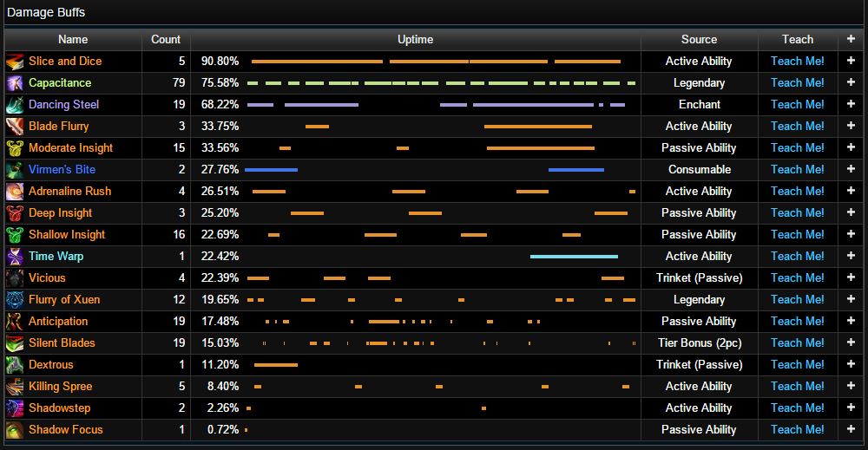Screen dimensions: 868x450
Task: Click the Virmen's Bite consumable icon
Action: pos(15,170)
